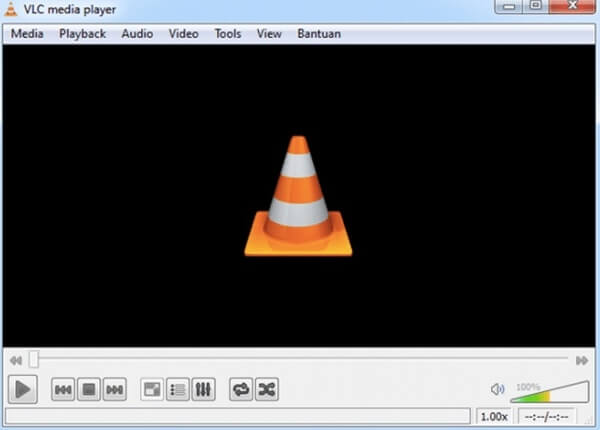
Task: Click the seek bar position handle
Action: click(34, 360)
